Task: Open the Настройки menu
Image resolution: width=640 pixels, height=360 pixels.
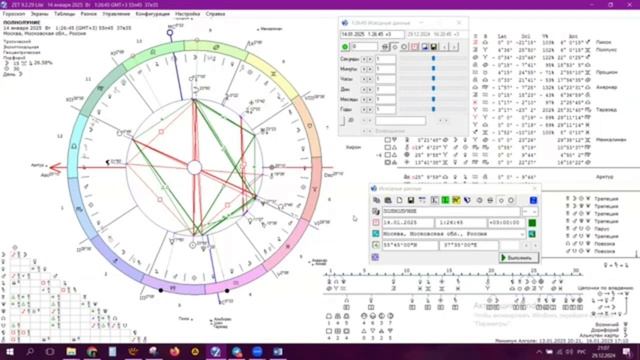Action: [187, 14]
